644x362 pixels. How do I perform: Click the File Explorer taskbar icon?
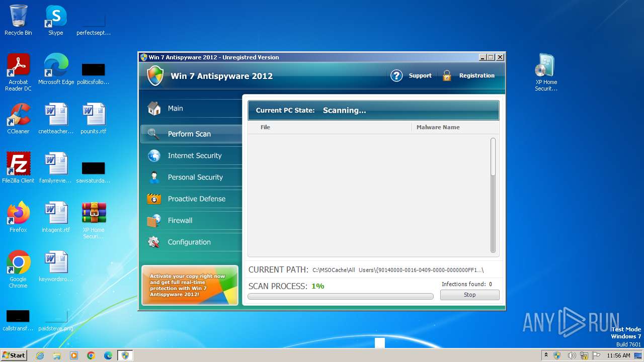click(57, 355)
